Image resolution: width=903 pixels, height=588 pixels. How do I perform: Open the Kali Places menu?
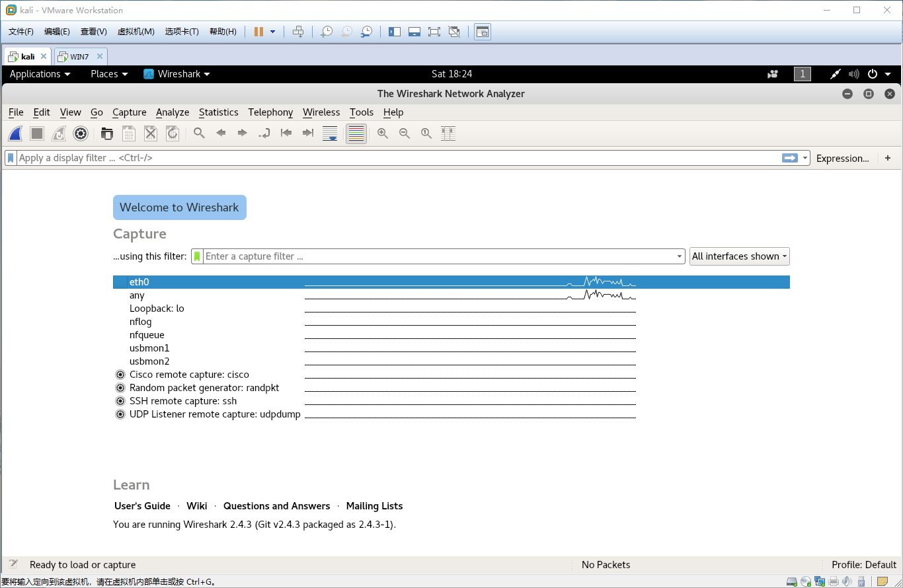109,74
